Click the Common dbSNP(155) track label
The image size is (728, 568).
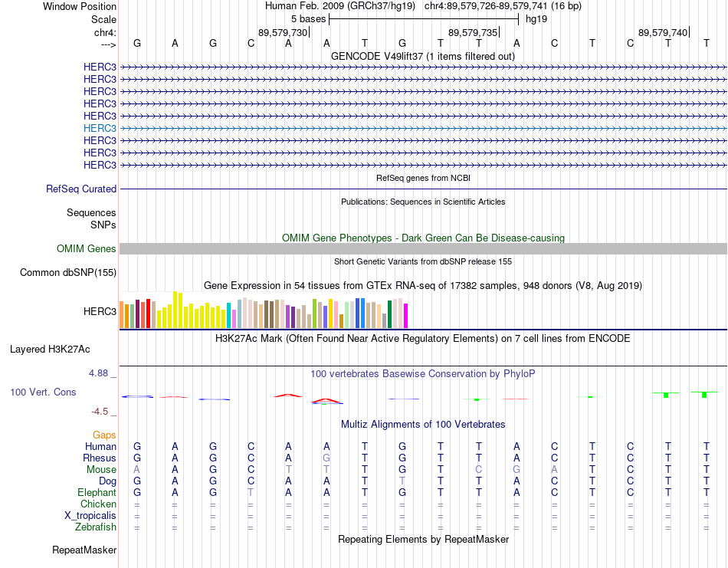[68, 273]
